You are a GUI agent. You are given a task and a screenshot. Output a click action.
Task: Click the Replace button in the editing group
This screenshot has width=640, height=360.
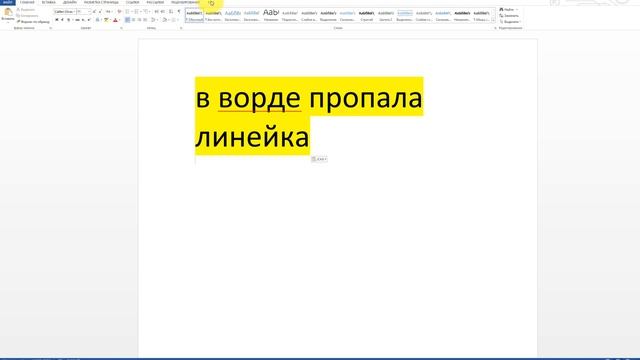509,16
